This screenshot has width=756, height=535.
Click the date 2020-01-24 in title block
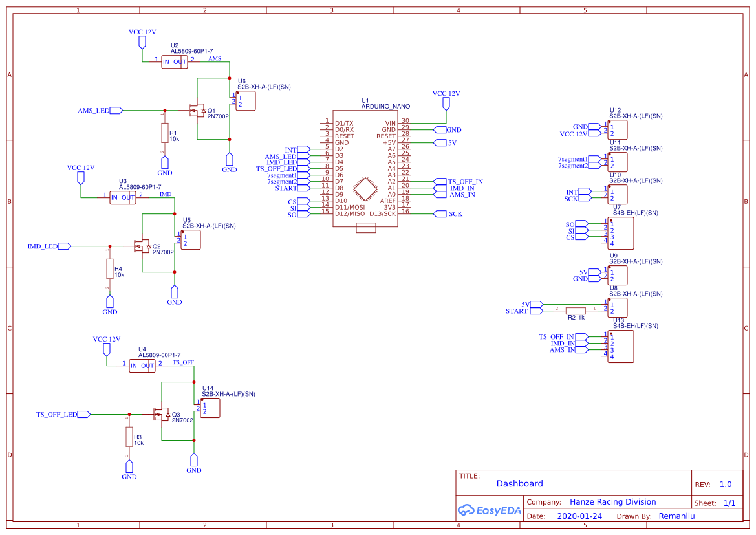tap(579, 516)
